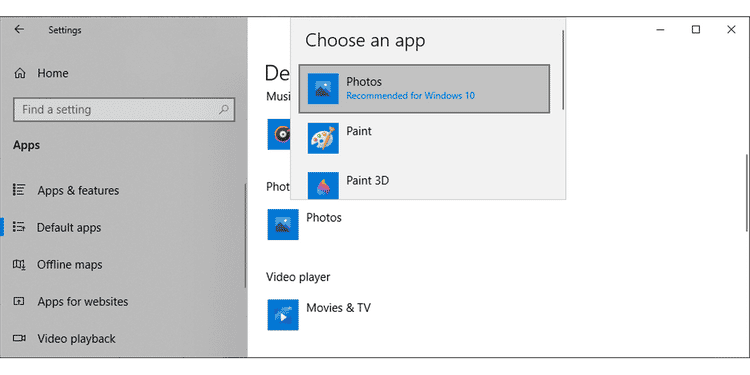Change the Movies & TV default video player
This screenshot has width=750, height=375.
[319, 315]
